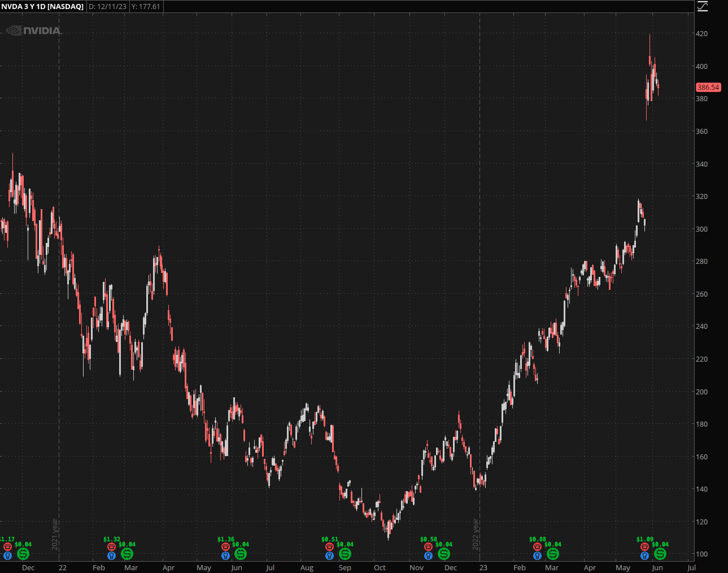Select the red earnings phone icon labeled $0.51

[x=330, y=547]
